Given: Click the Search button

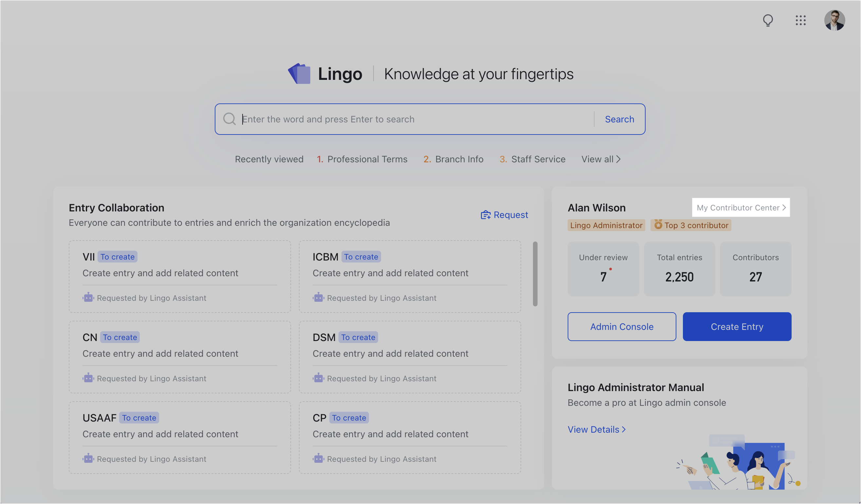Looking at the screenshot, I should pyautogui.click(x=619, y=119).
